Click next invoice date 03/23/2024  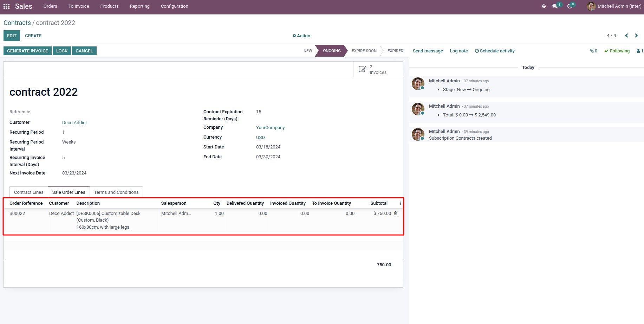(74, 173)
